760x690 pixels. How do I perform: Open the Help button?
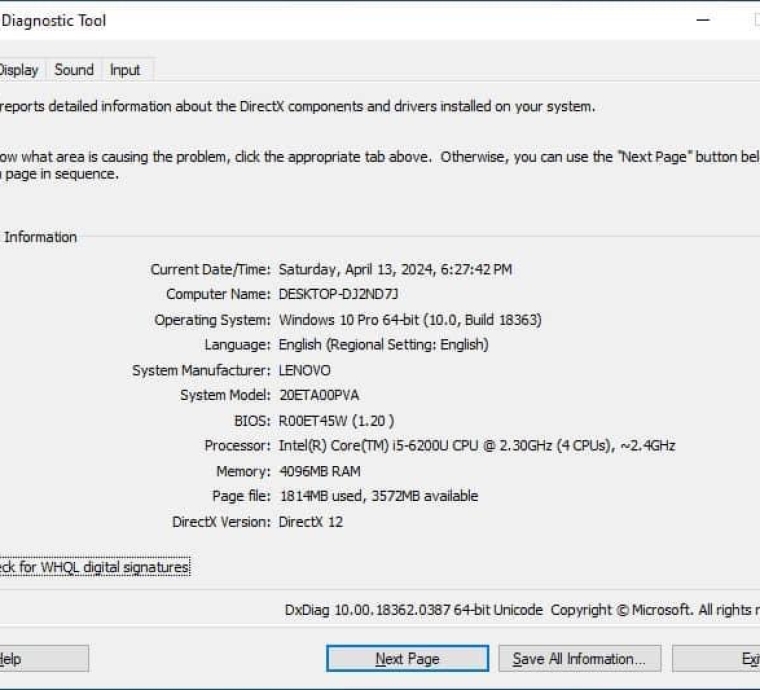[x=44, y=659]
